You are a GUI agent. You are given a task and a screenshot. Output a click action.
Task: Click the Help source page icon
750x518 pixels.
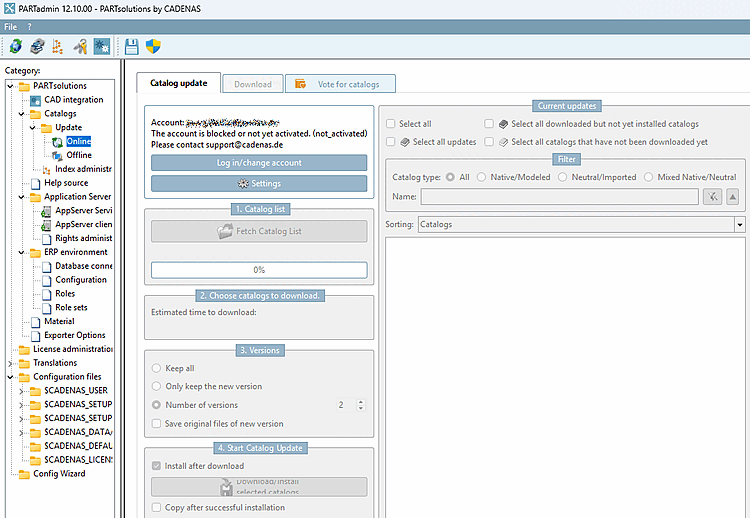pos(35,183)
